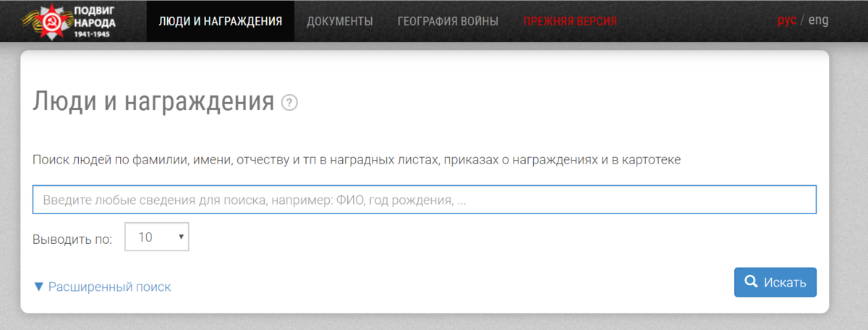Open the Выводить по results count dropdown
The height and width of the screenshot is (330, 868).
pyautogui.click(x=157, y=237)
